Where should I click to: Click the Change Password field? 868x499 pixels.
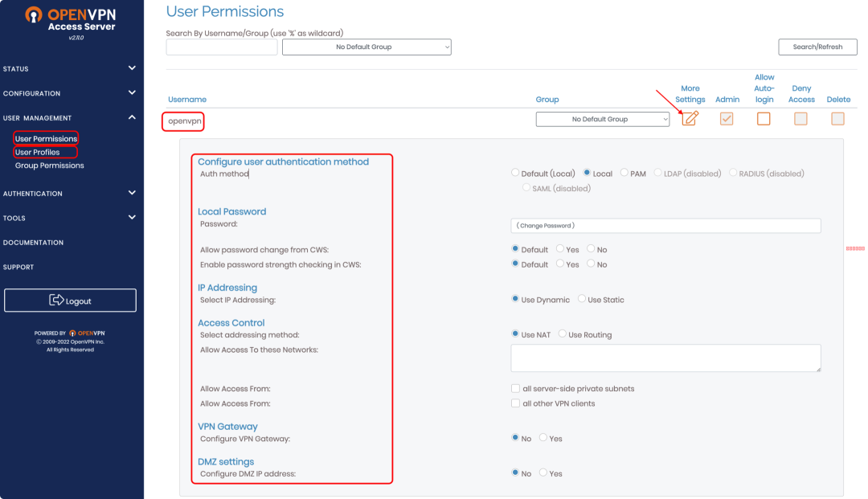click(x=665, y=226)
